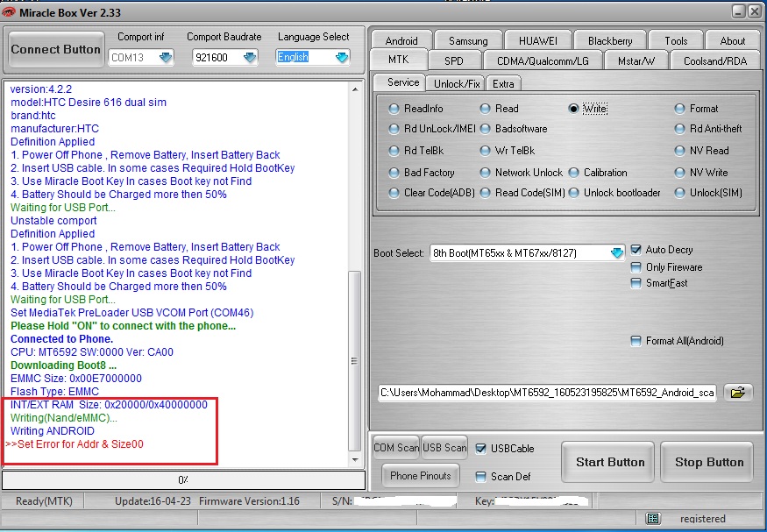The width and height of the screenshot is (767, 532).
Task: Open the About tab
Action: tap(732, 40)
